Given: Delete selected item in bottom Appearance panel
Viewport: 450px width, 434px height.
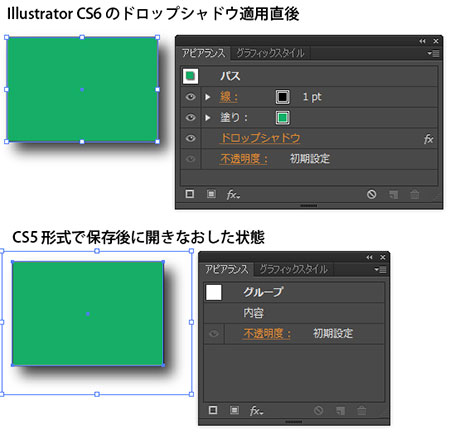Looking at the screenshot, I should [x=362, y=411].
